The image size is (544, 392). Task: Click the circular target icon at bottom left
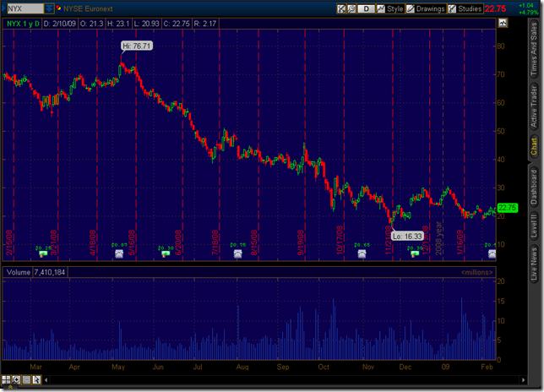(16, 379)
